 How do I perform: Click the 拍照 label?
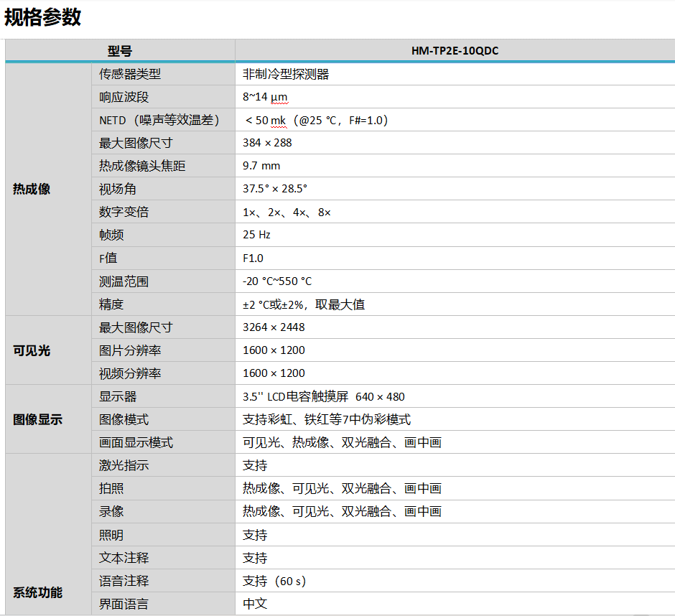point(111,489)
